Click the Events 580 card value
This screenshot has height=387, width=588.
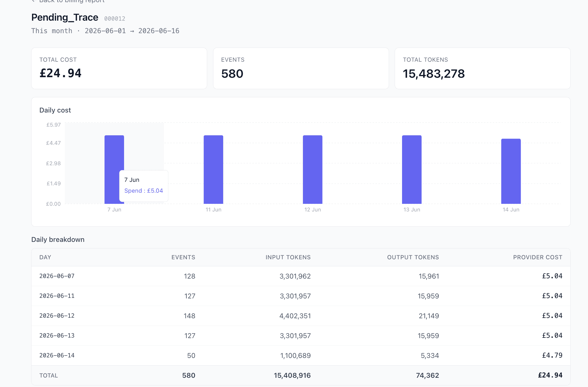pyautogui.click(x=232, y=74)
